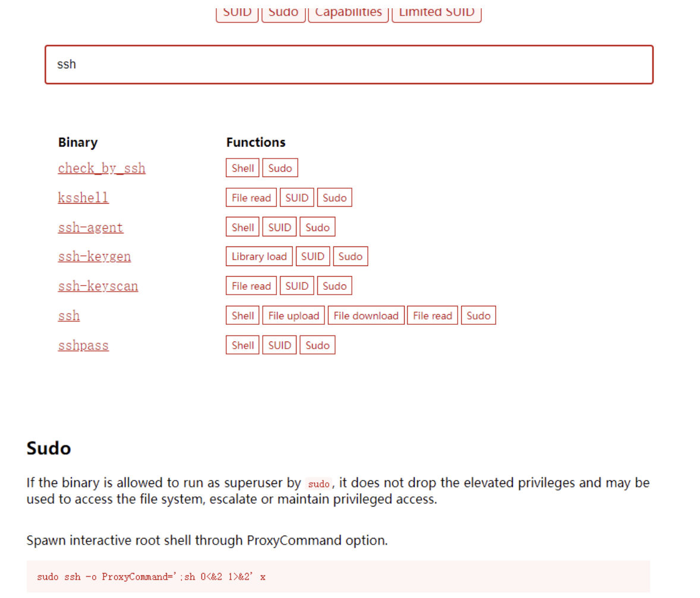Screen dimensions: 700x598
Task: Click the 'Spawn interactive root shell' sentence
Action: 207,540
